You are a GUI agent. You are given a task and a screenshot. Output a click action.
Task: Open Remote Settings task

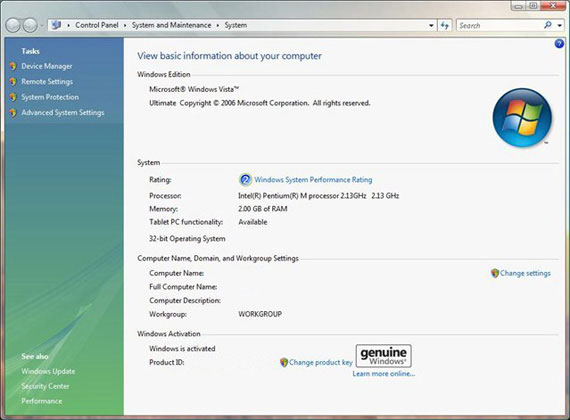pyautogui.click(x=47, y=81)
